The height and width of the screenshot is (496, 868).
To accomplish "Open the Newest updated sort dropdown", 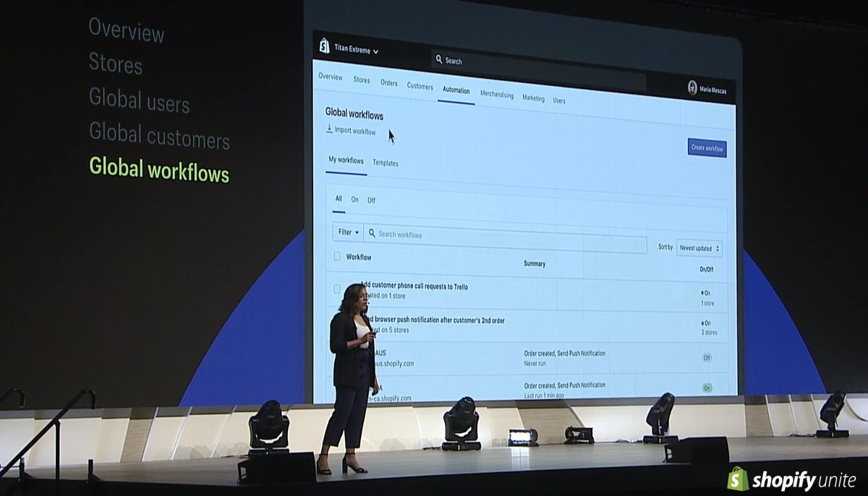I will (699, 248).
